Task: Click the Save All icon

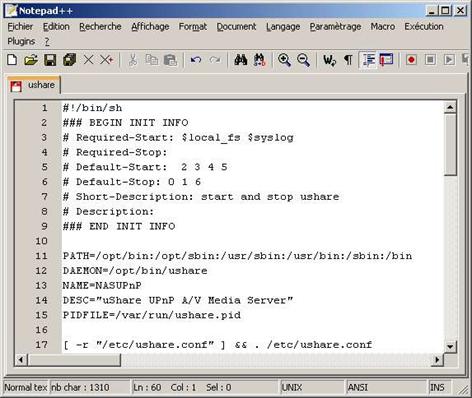Action: coord(69,60)
